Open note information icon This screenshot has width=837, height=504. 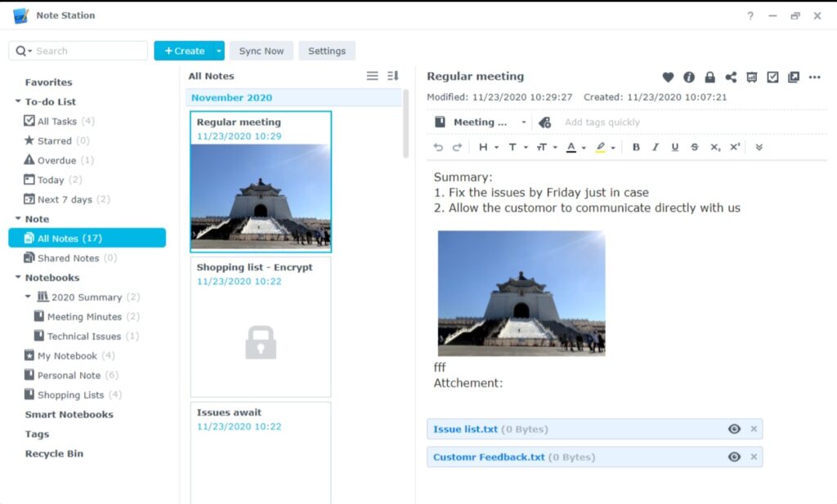[689, 77]
